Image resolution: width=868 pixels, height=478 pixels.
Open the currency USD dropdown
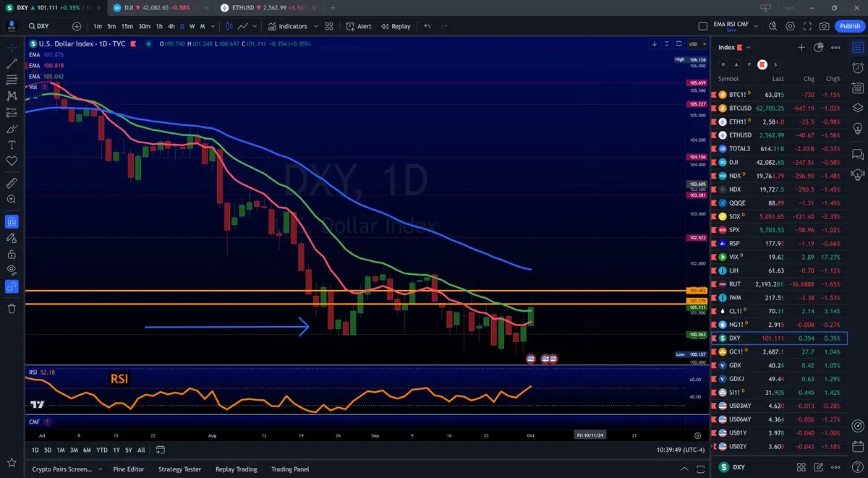pyautogui.click(x=698, y=43)
